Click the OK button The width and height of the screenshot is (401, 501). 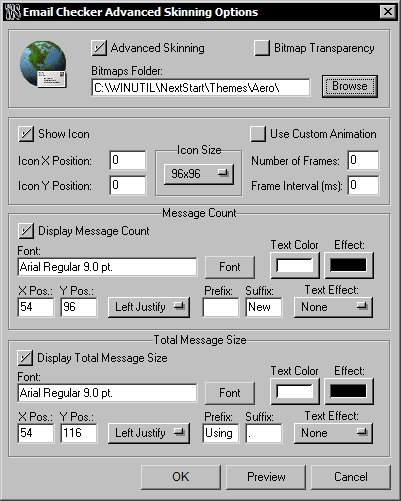181,477
